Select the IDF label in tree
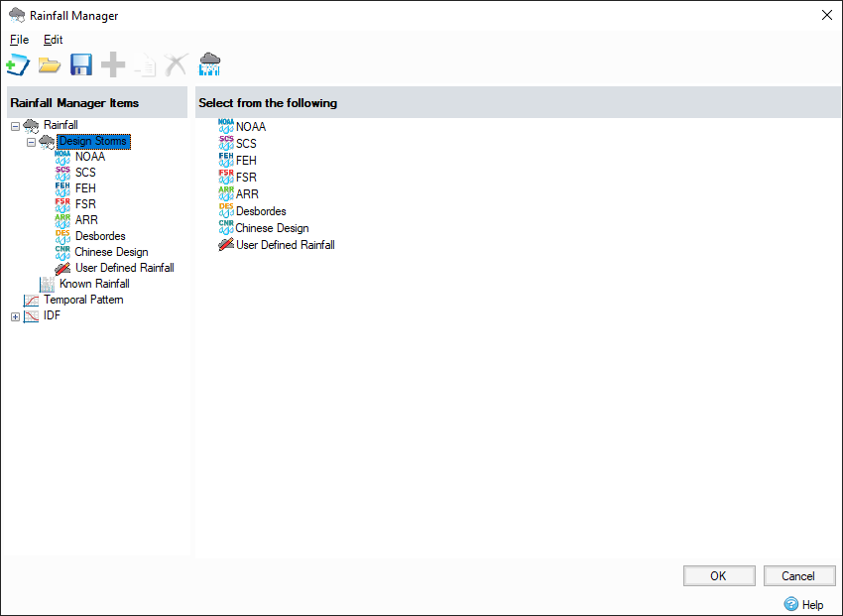This screenshot has height=616, width=843. coord(52,315)
